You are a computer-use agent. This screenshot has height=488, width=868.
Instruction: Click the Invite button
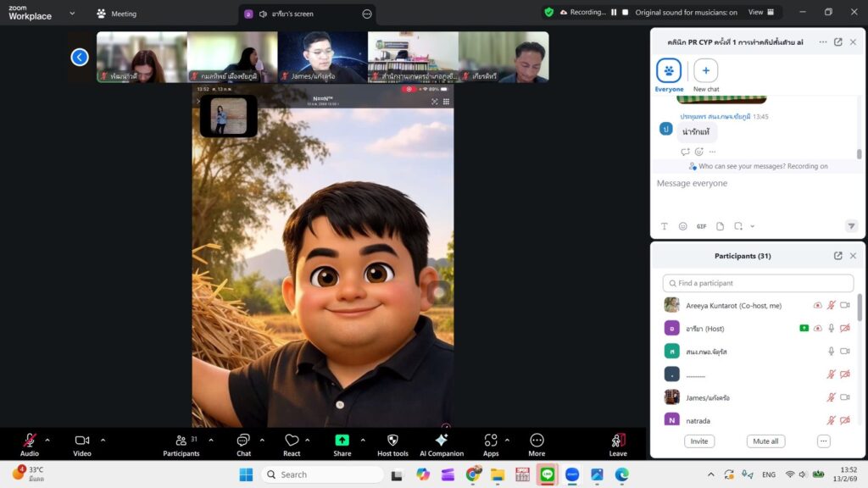click(699, 441)
